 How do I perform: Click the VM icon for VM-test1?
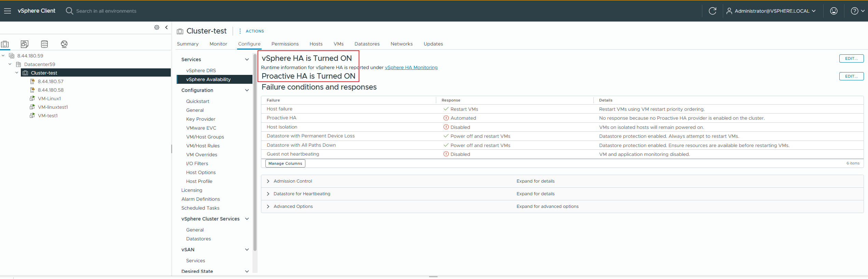point(32,116)
